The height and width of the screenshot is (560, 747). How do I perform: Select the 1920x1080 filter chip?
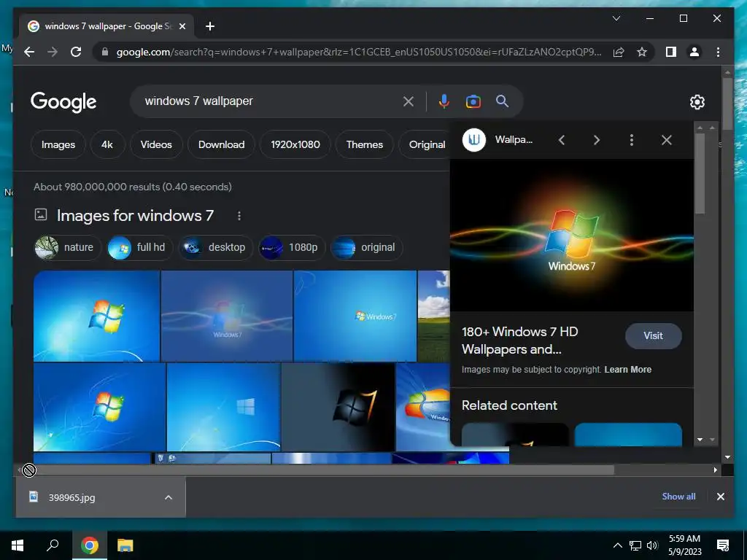[295, 144]
